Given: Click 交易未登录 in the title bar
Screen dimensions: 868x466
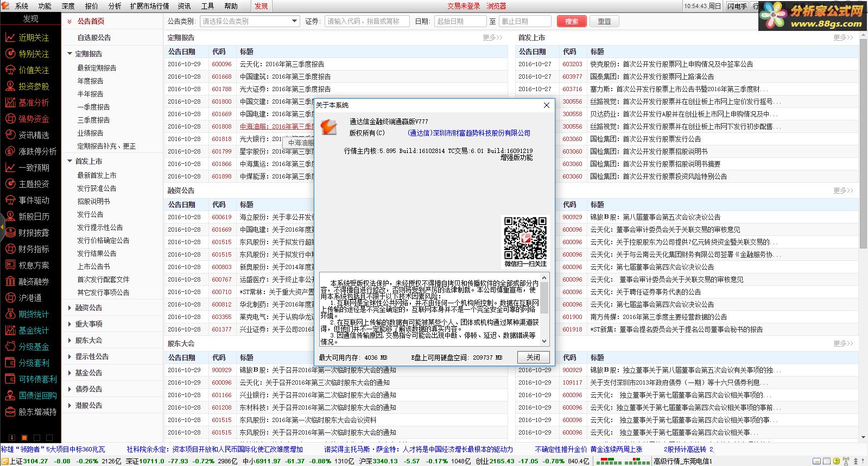Looking at the screenshot, I should point(464,6).
